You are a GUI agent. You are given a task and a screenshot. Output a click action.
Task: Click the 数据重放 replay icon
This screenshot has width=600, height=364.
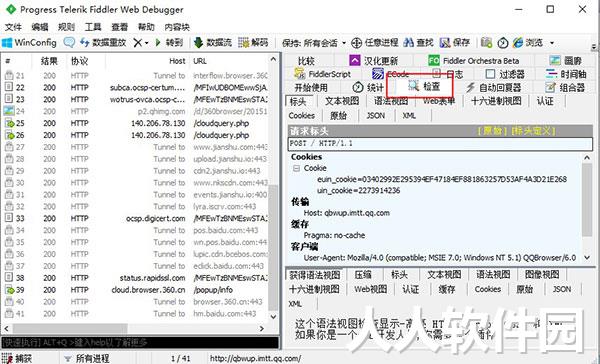[x=85, y=42]
